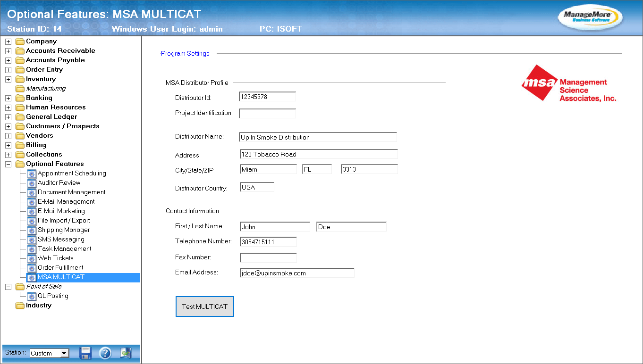
Task: Open Order Fulfillment settings
Action: 60,268
